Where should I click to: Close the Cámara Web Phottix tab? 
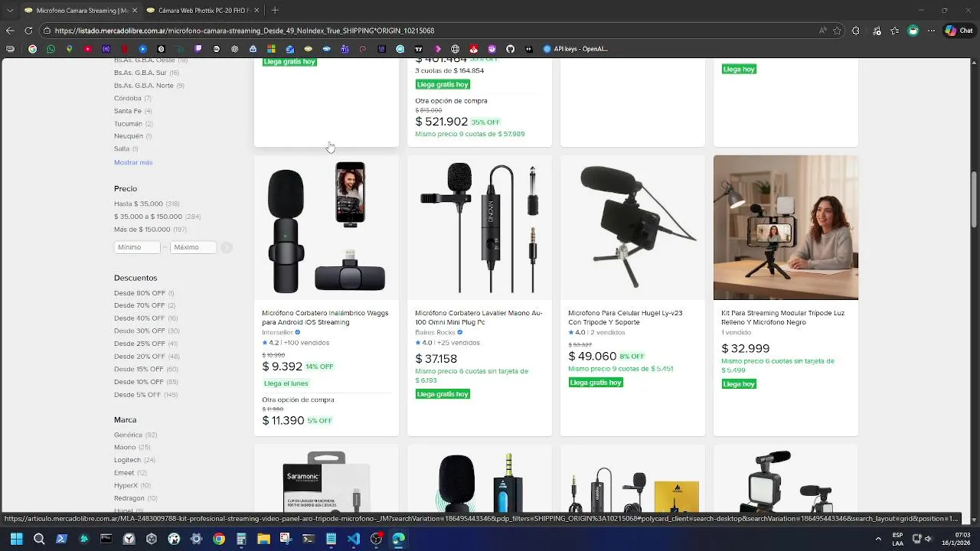click(x=256, y=10)
